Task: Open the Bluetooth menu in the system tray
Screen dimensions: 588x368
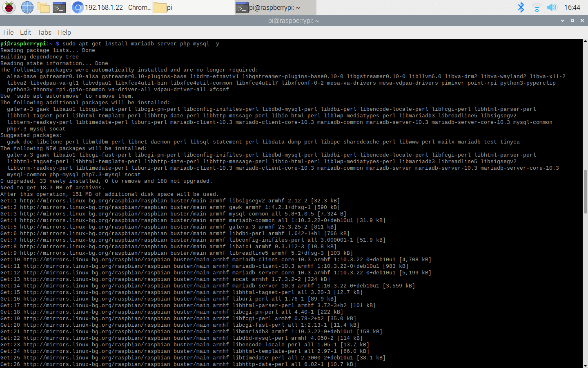Action: point(521,7)
